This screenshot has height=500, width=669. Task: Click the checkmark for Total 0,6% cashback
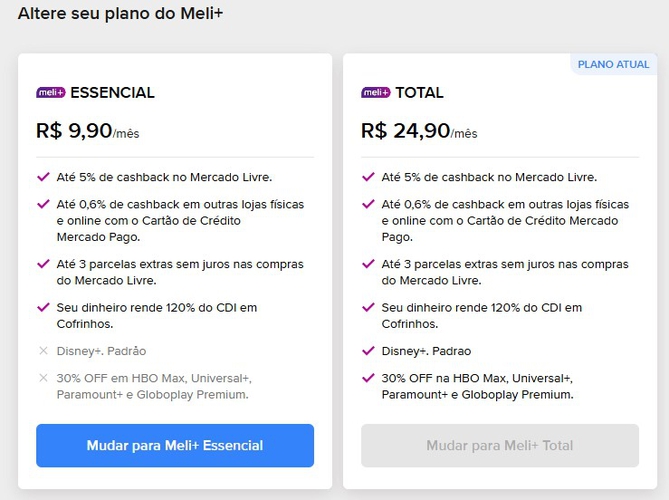(x=368, y=204)
